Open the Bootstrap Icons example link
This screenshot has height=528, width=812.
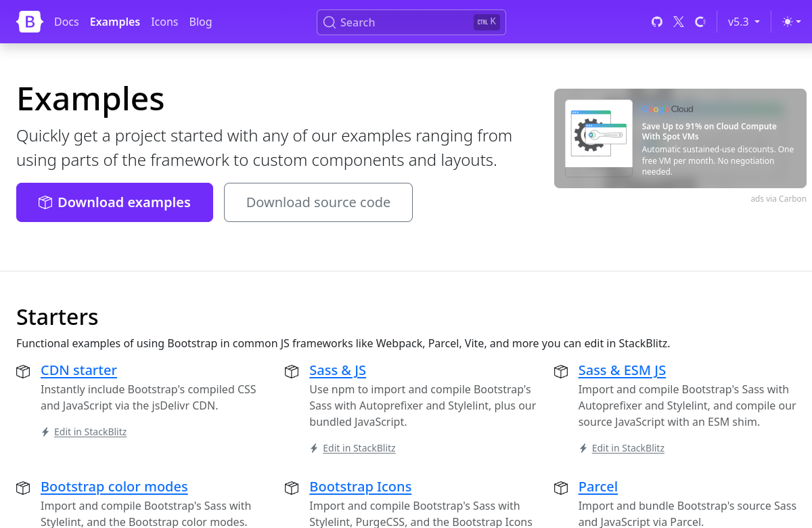click(361, 487)
